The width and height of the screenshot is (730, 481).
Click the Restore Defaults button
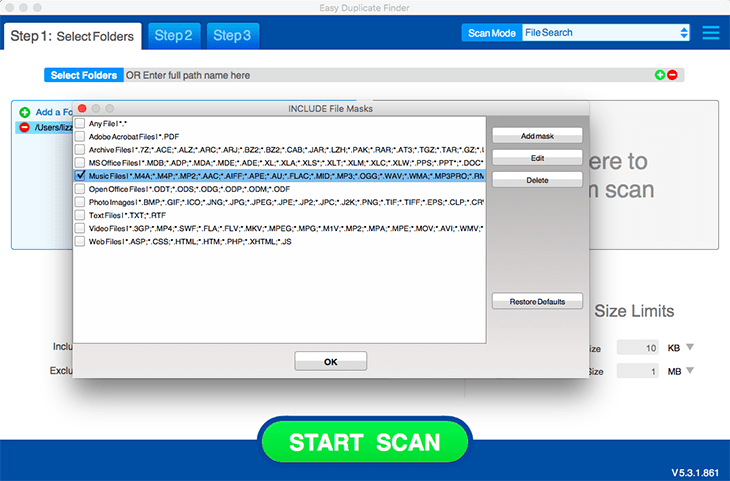click(537, 301)
